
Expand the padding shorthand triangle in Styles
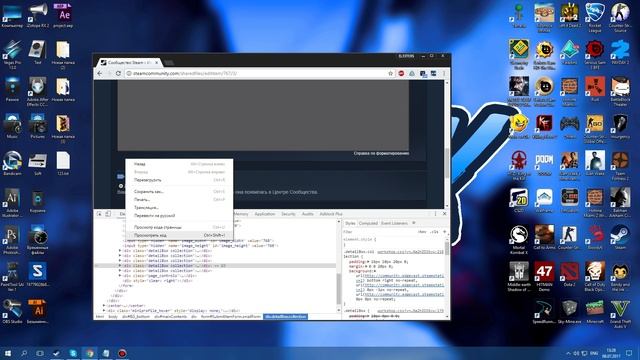pyautogui.click(x=368, y=261)
